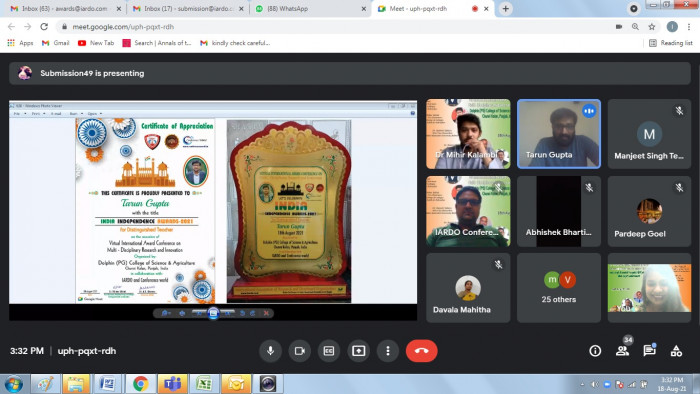The height and width of the screenshot is (394, 700).
Task: Show participants list with 34 badge
Action: click(623, 351)
